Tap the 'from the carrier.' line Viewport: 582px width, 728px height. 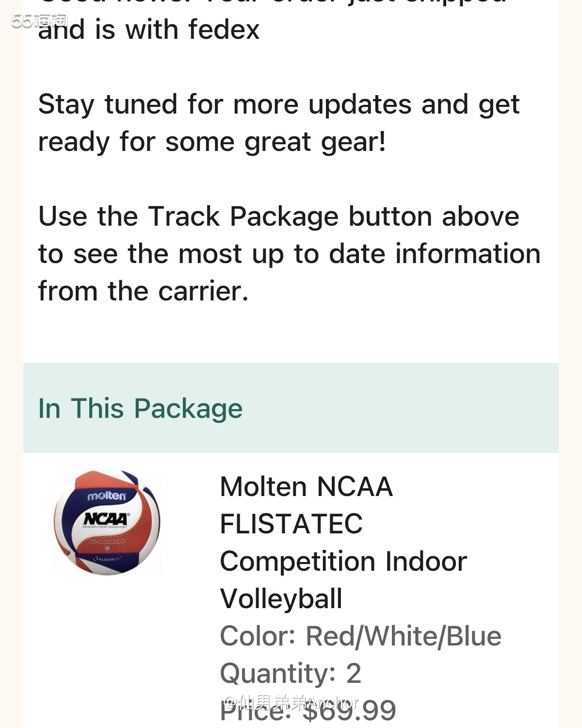(143, 291)
